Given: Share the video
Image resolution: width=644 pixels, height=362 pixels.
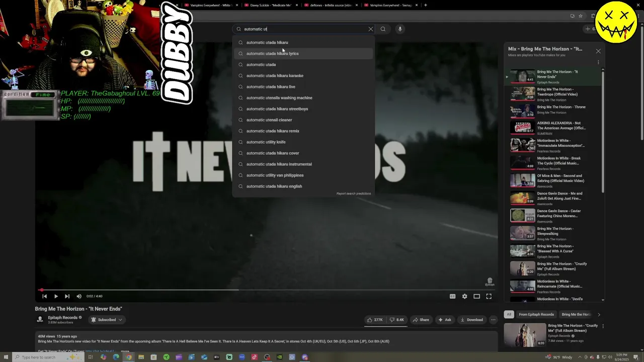Looking at the screenshot, I should click(x=421, y=320).
